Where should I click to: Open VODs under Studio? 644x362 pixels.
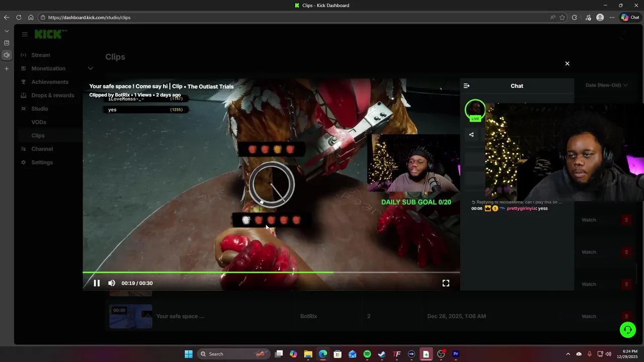[x=39, y=122]
